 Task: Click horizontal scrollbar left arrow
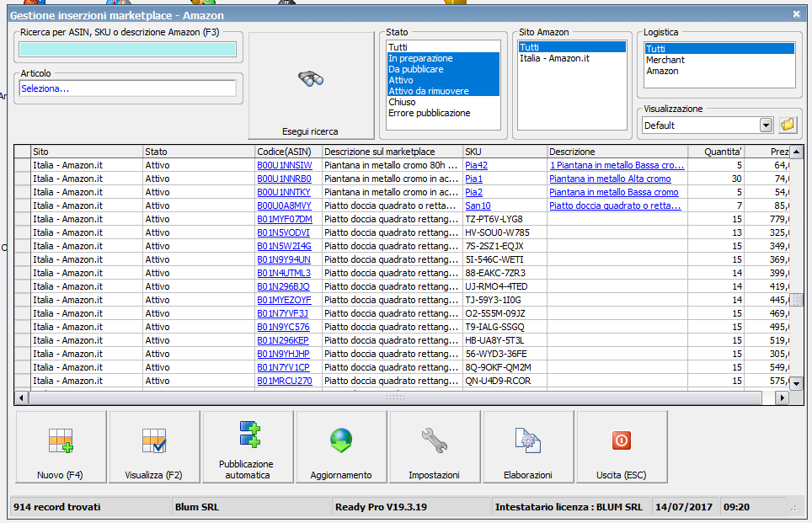pos(21,398)
